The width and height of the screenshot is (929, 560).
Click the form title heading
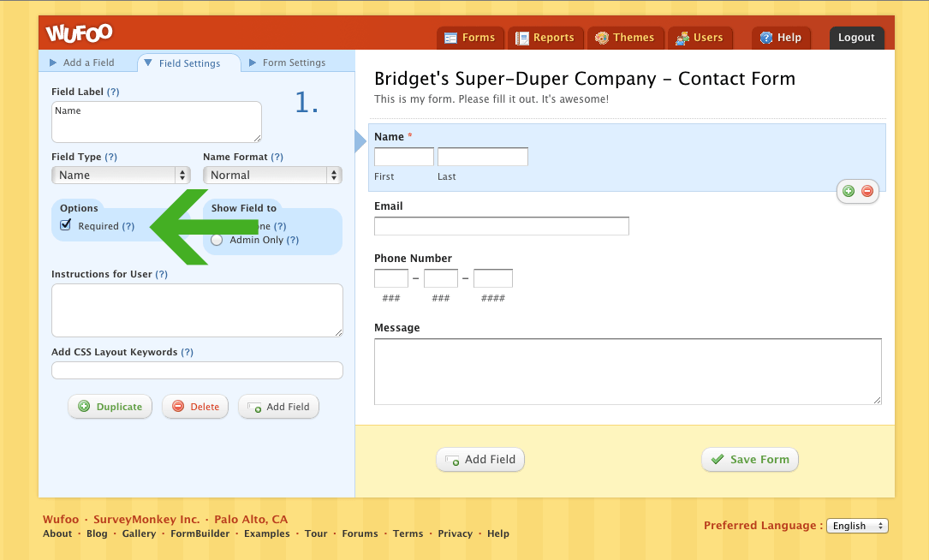tap(585, 79)
